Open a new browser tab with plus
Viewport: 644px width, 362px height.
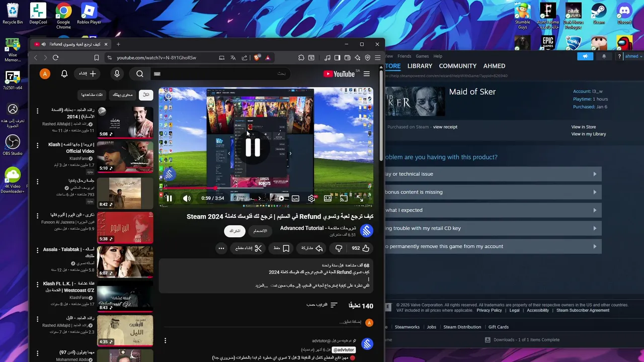(118, 44)
